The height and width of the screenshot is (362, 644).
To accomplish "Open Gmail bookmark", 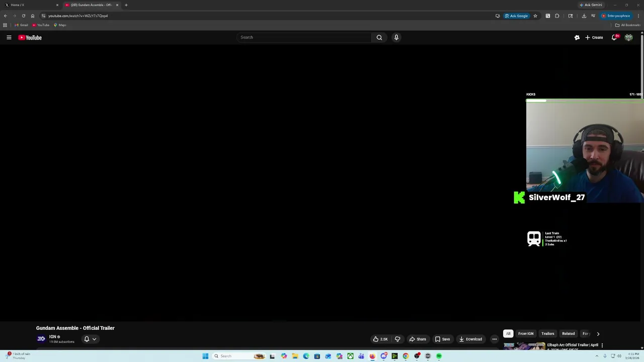I will pos(21,25).
